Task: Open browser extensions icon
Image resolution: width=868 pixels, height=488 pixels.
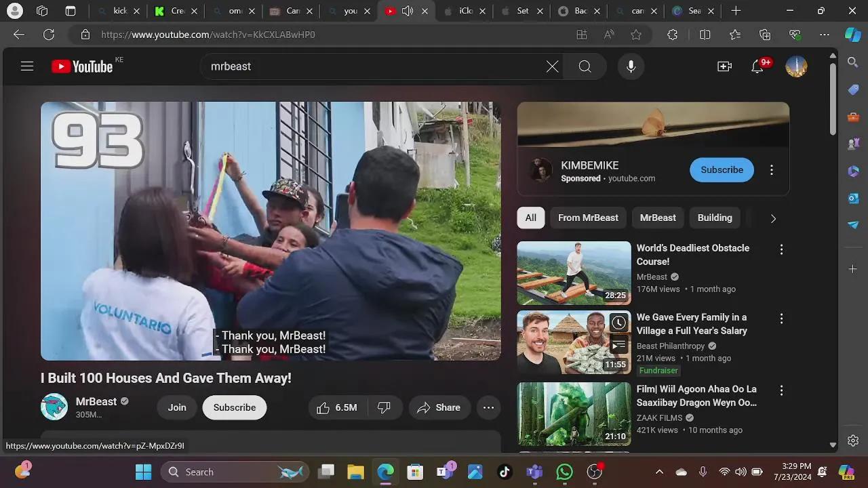Action: (x=673, y=35)
